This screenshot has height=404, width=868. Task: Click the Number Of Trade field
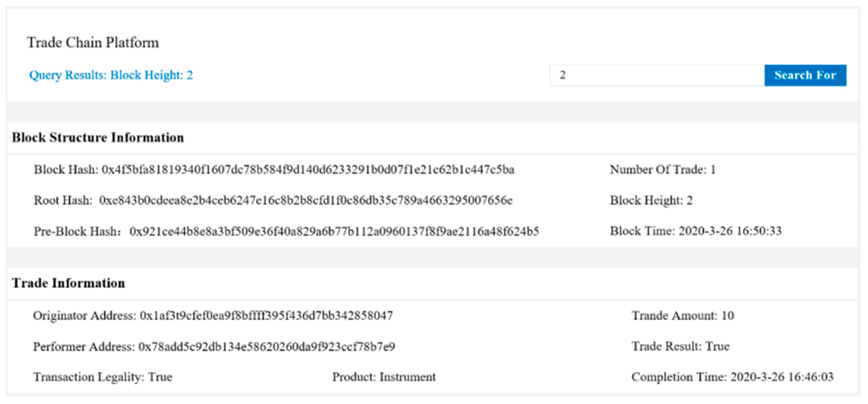[662, 170]
